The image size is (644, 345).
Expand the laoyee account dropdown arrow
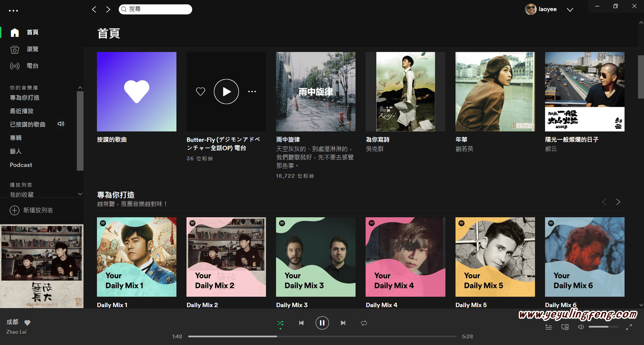click(x=570, y=10)
